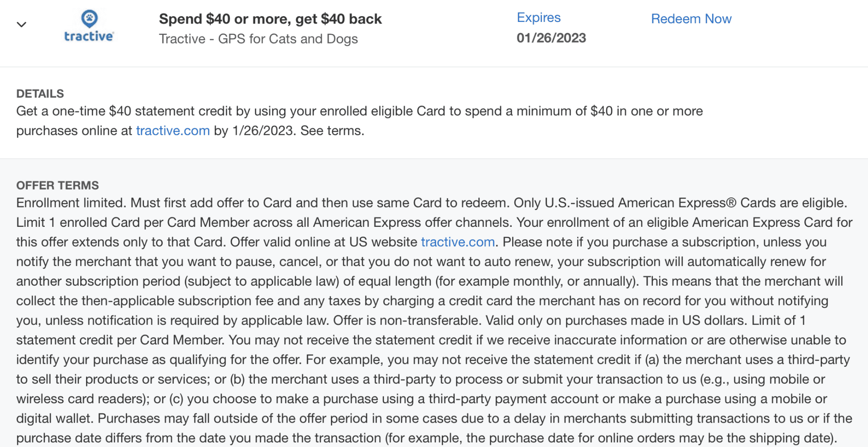Click the See terms text in Details
This screenshot has width=868, height=447.
(332, 130)
